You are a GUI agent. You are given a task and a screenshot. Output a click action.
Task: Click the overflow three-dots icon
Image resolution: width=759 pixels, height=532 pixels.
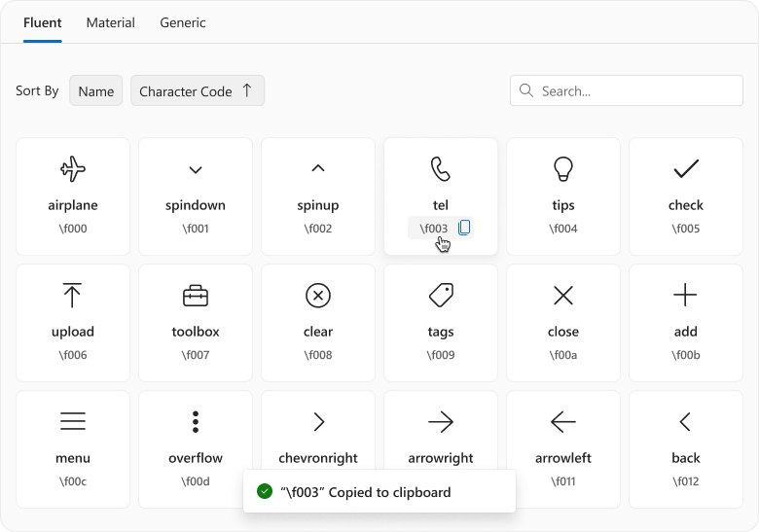(196, 422)
